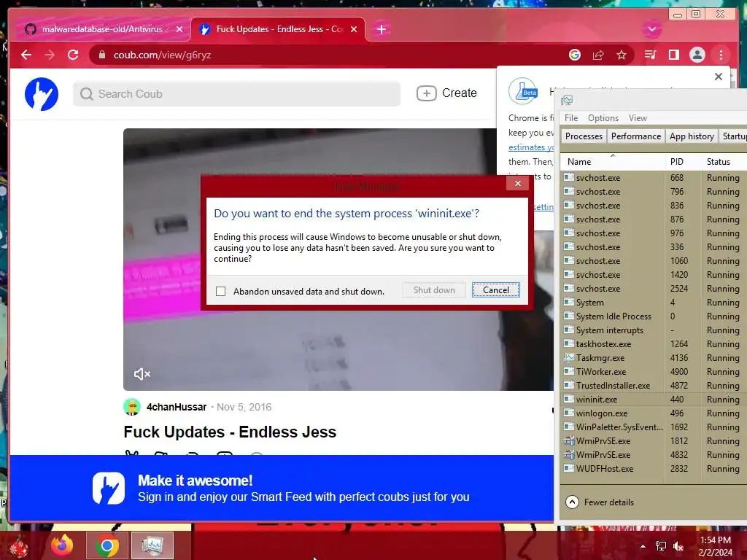Click the white hand icon in blue banner
The width and height of the screenshot is (747, 560).
109,488
